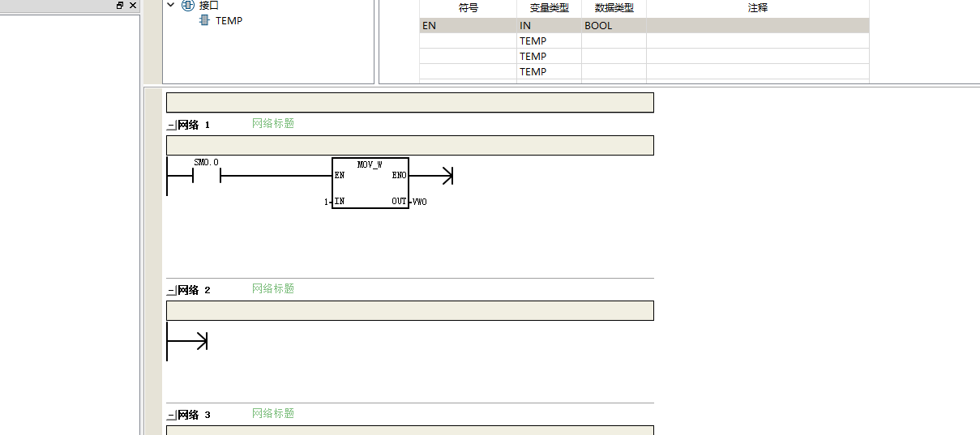Click the comment bar of 网络 3
Image resolution: width=980 pixels, height=435 pixels.
[x=409, y=430]
